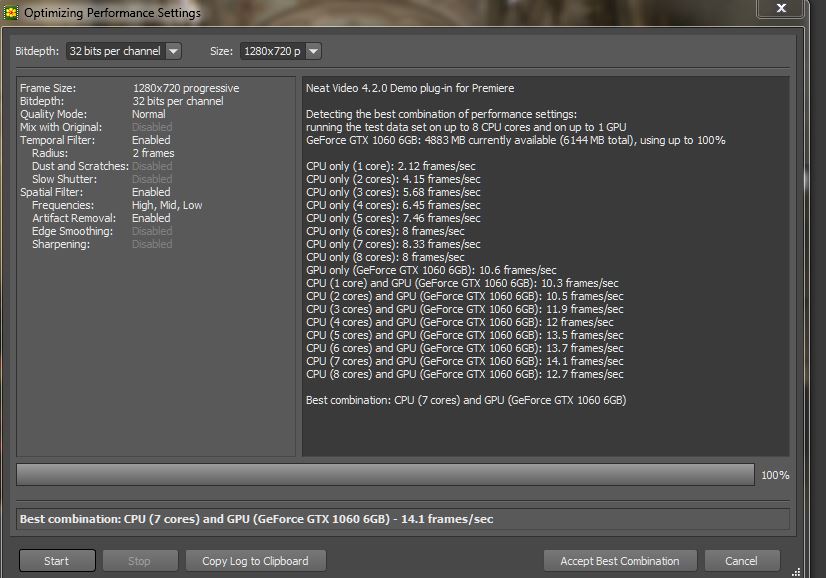Click the Dust and Scratches 'Disabled' value
The height and width of the screenshot is (578, 826).
tap(152, 166)
